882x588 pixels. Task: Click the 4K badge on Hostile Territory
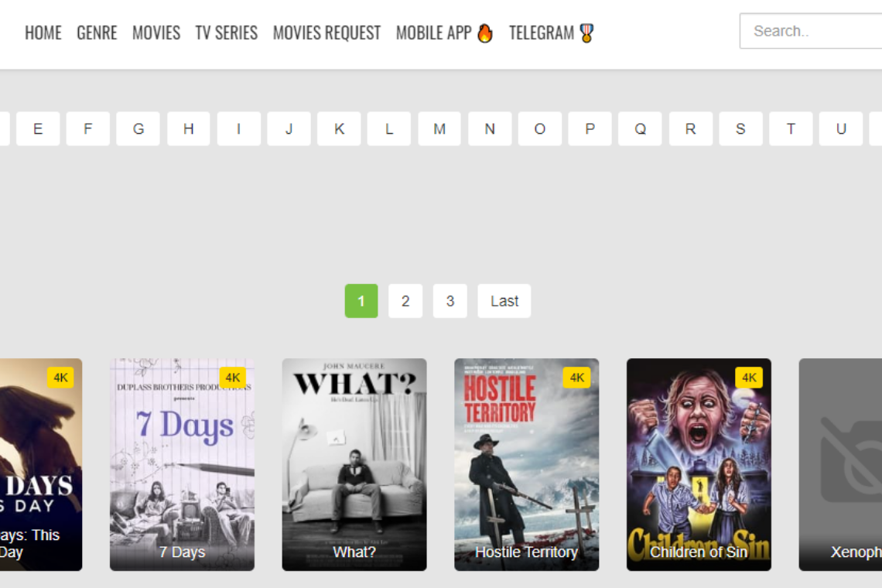point(576,378)
